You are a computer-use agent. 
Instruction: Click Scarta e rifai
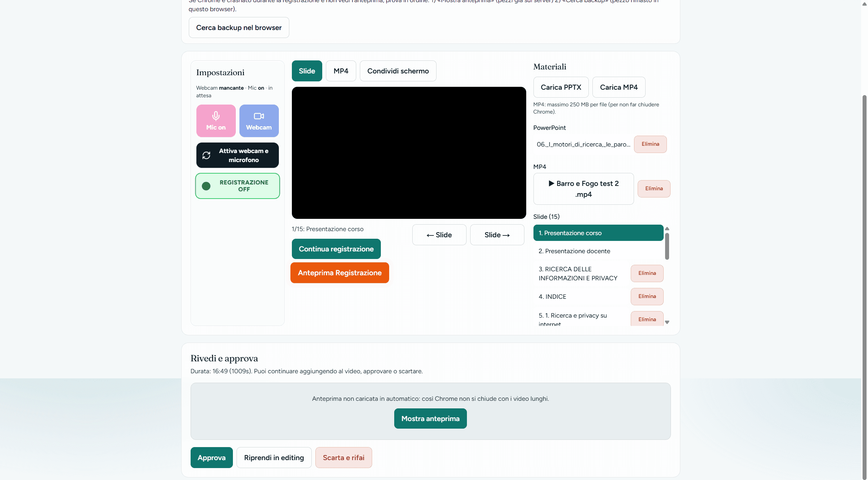(x=344, y=458)
